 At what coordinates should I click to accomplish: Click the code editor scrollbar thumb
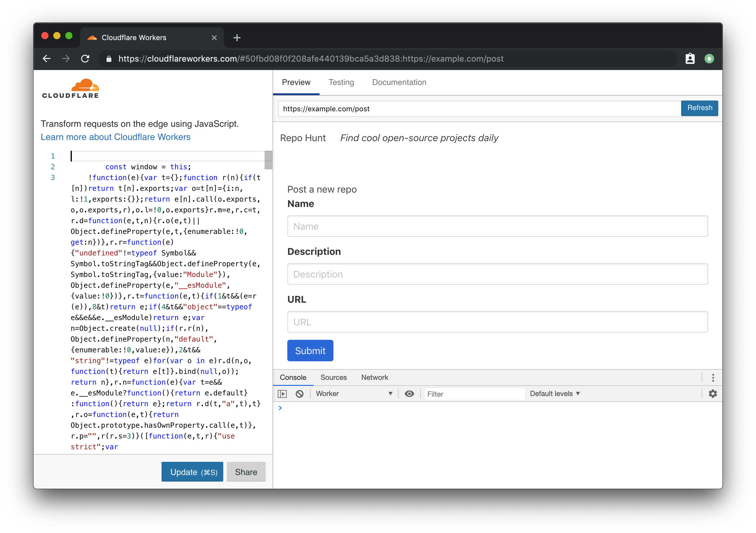coord(268,160)
